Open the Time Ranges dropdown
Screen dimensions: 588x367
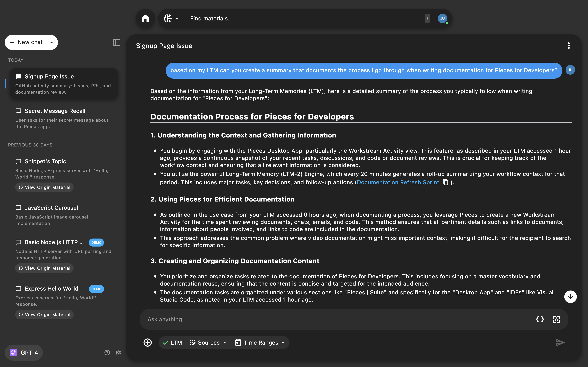pos(260,342)
